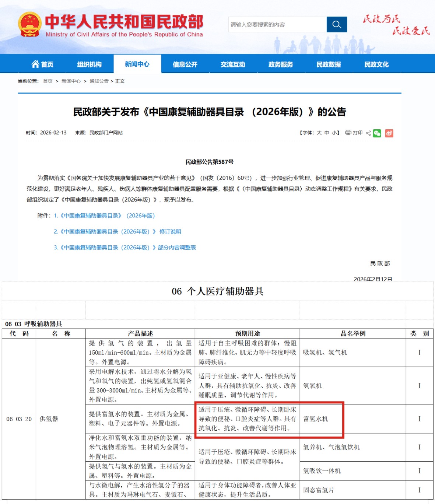The width and height of the screenshot is (435, 504).
Task: Click the national emblem logo
Action: (x=29, y=25)
